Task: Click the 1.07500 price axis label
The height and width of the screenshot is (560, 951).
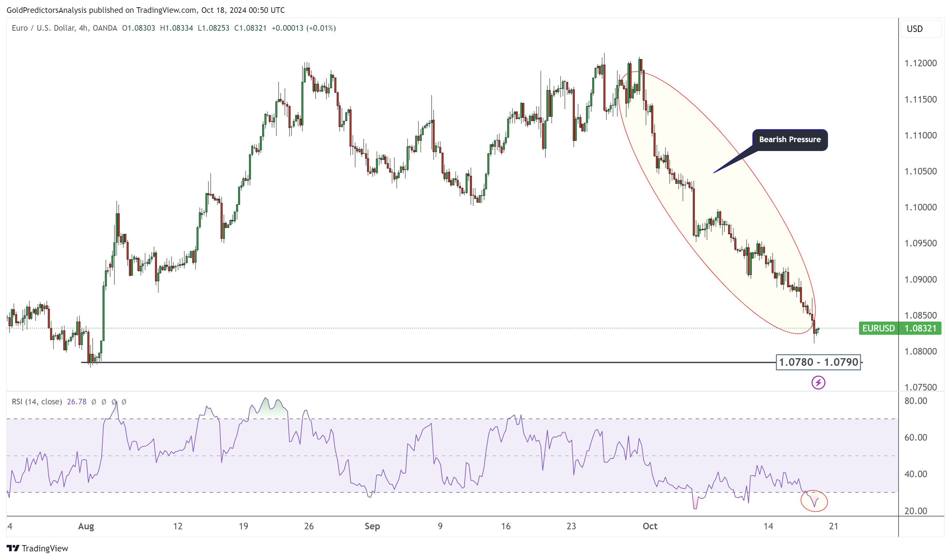Action: [x=920, y=387]
